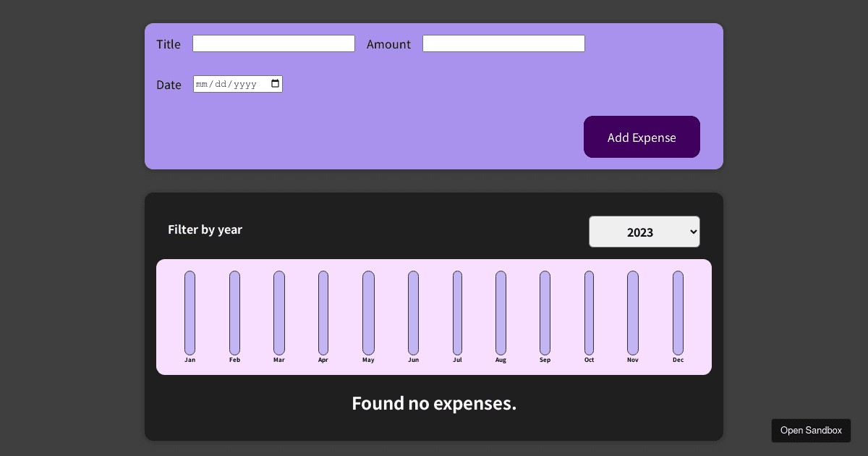Click the Nov chart bar

(x=633, y=313)
